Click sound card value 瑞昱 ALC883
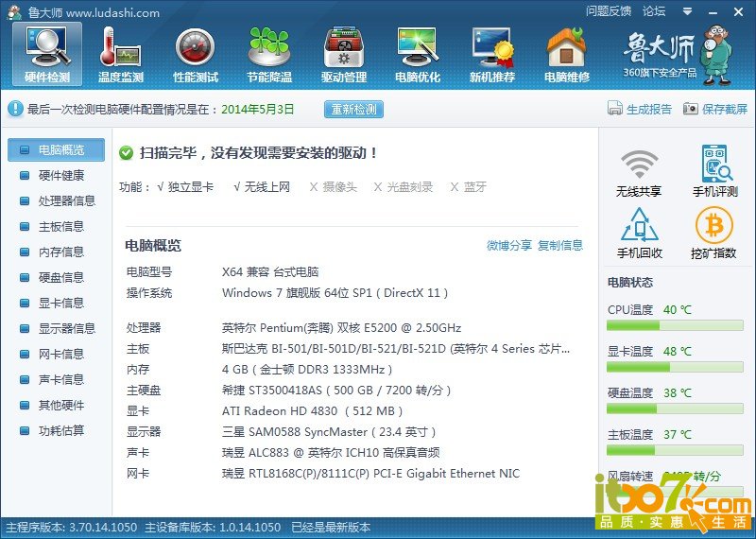 coord(331,453)
